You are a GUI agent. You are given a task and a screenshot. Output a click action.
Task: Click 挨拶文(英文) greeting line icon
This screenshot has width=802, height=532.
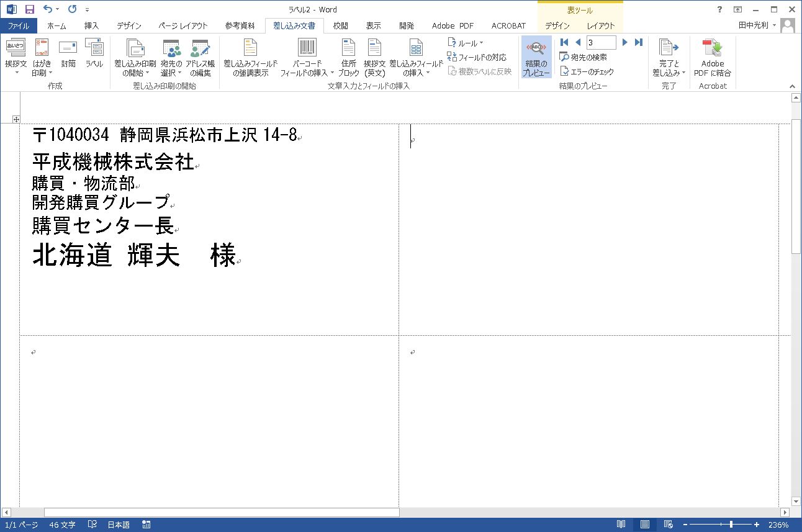click(x=374, y=57)
